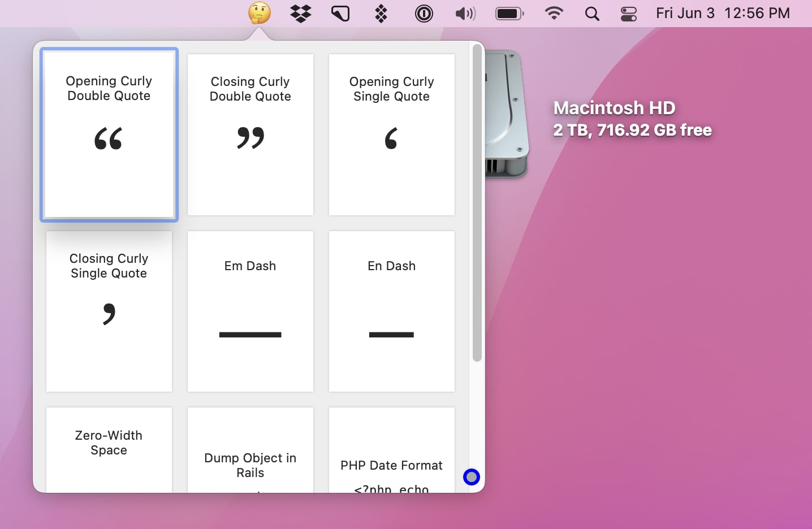The width and height of the screenshot is (812, 529).
Task: Click the diamond-grid menu bar icon
Action: [x=381, y=13]
